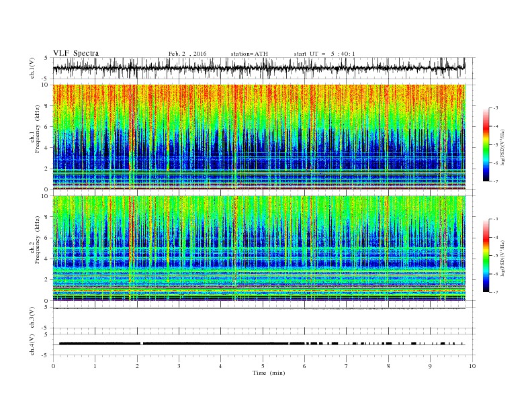This screenshot has width=532, height=411.
Task: Click the 'Time (min)' axis label
Action: [x=269, y=373]
